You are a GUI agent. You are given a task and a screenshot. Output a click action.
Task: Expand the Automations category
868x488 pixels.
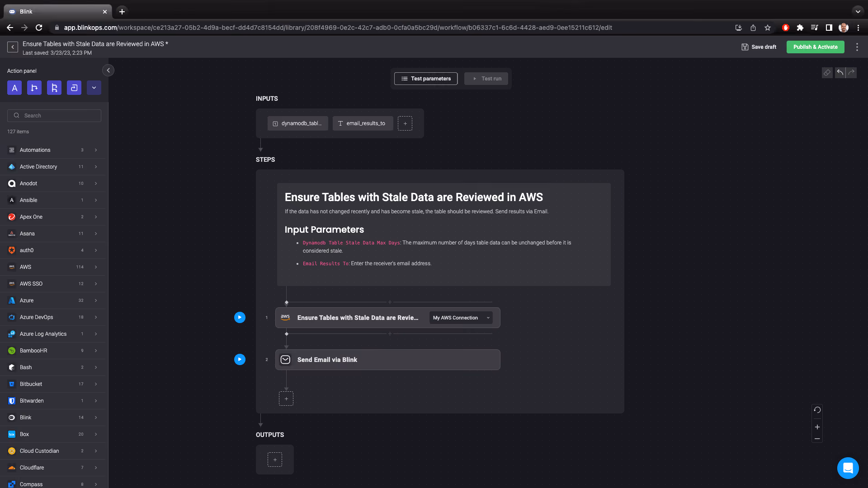click(x=52, y=150)
